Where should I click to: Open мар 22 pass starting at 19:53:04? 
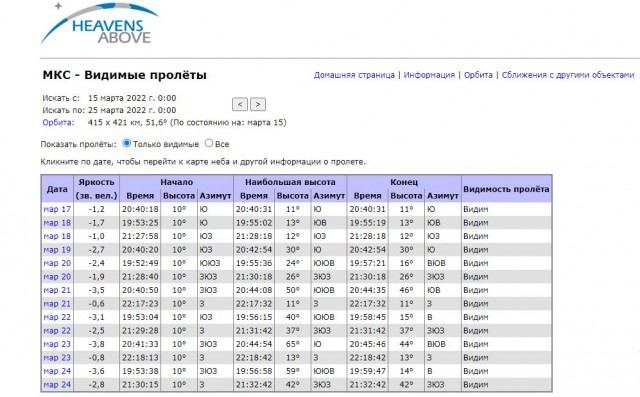[57, 317]
